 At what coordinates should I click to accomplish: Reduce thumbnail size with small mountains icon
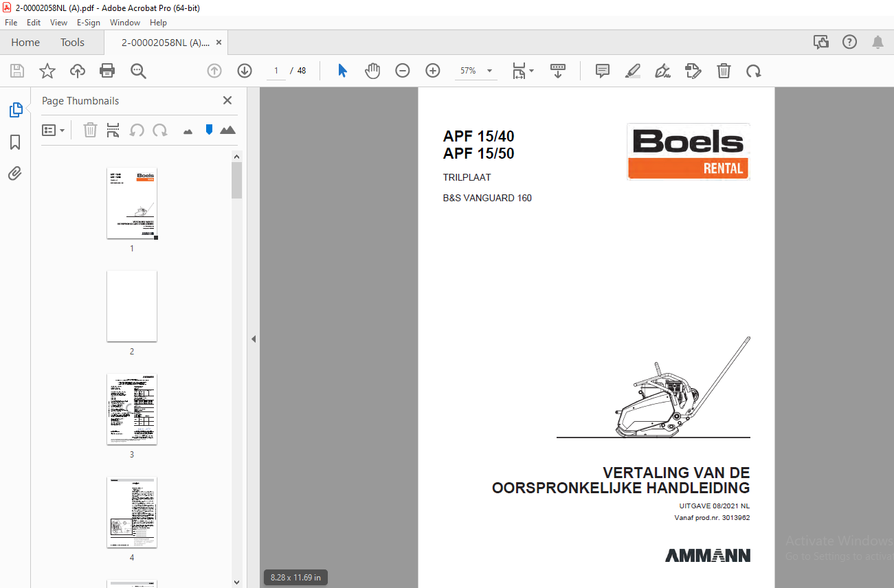coord(188,131)
